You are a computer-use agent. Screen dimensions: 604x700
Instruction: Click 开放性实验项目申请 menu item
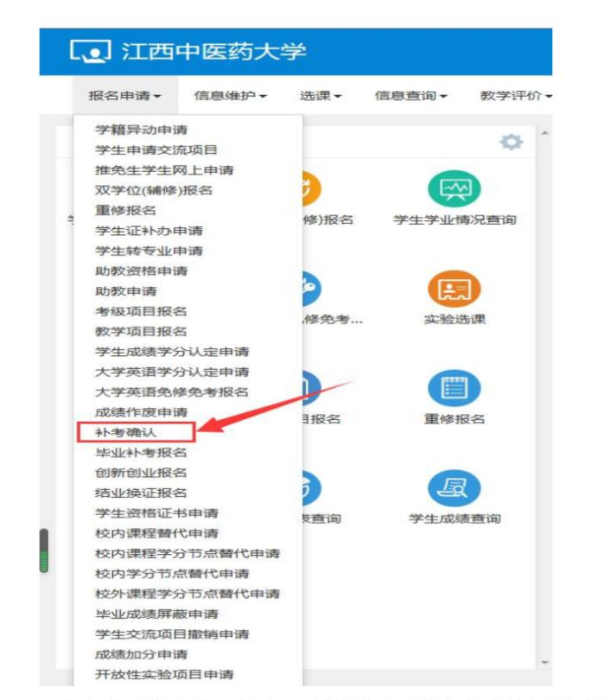tap(164, 675)
